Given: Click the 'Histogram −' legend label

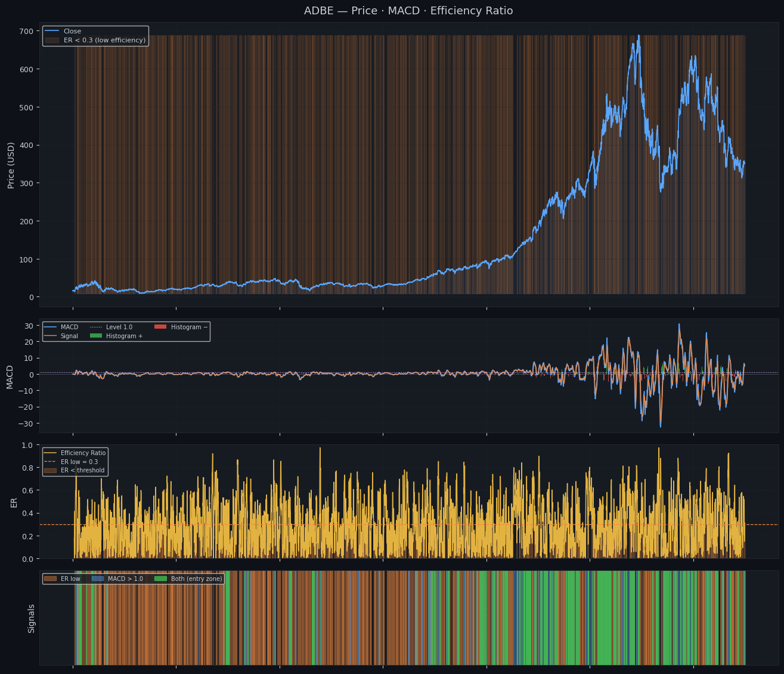Looking at the screenshot, I should (x=189, y=327).
